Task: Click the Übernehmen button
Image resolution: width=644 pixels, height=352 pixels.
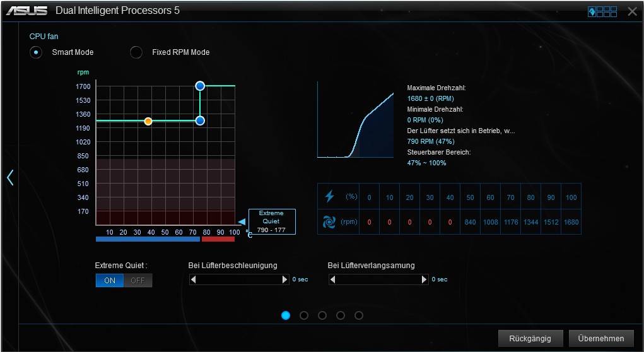Action: pyautogui.click(x=601, y=339)
